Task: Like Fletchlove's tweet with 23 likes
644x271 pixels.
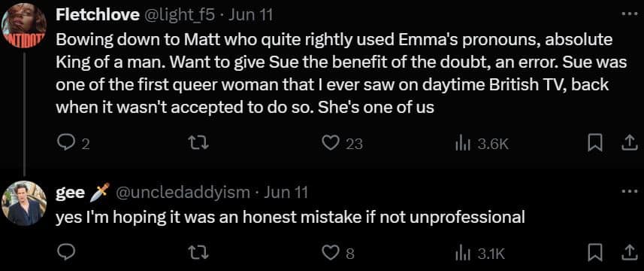Action: 342,144
